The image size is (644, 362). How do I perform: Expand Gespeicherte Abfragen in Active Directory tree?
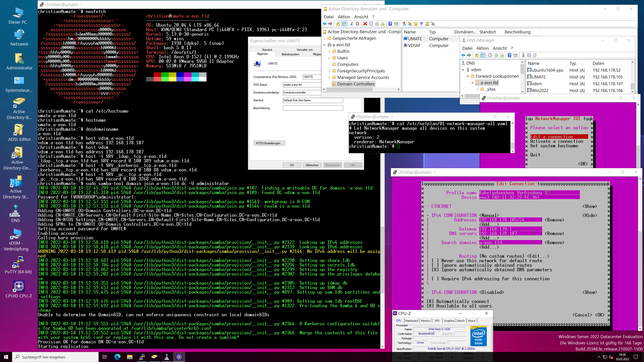tap(325, 38)
